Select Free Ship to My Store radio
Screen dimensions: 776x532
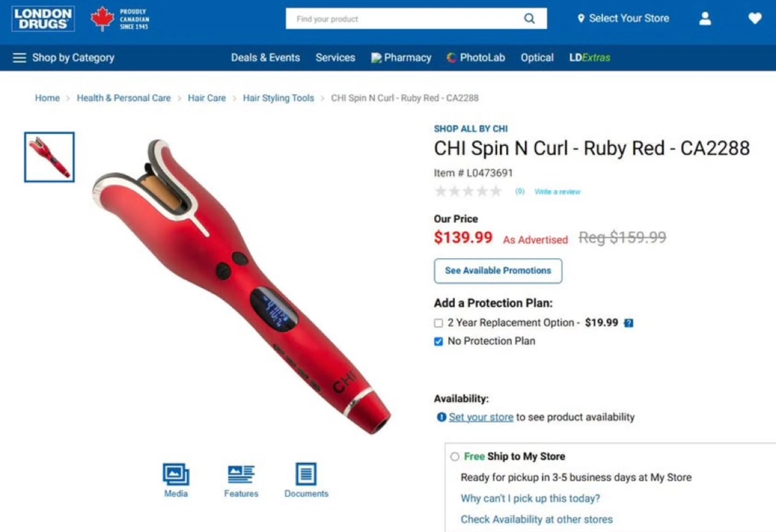click(x=455, y=457)
